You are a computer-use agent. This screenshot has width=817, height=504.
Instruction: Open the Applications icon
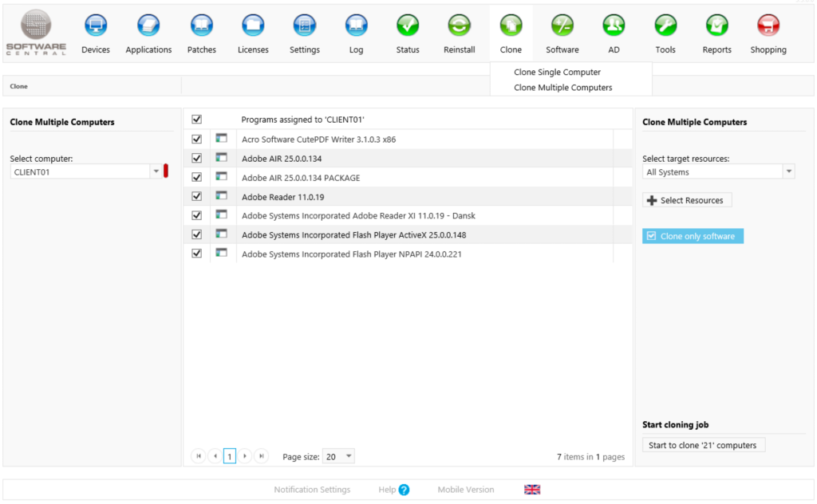pos(148,26)
